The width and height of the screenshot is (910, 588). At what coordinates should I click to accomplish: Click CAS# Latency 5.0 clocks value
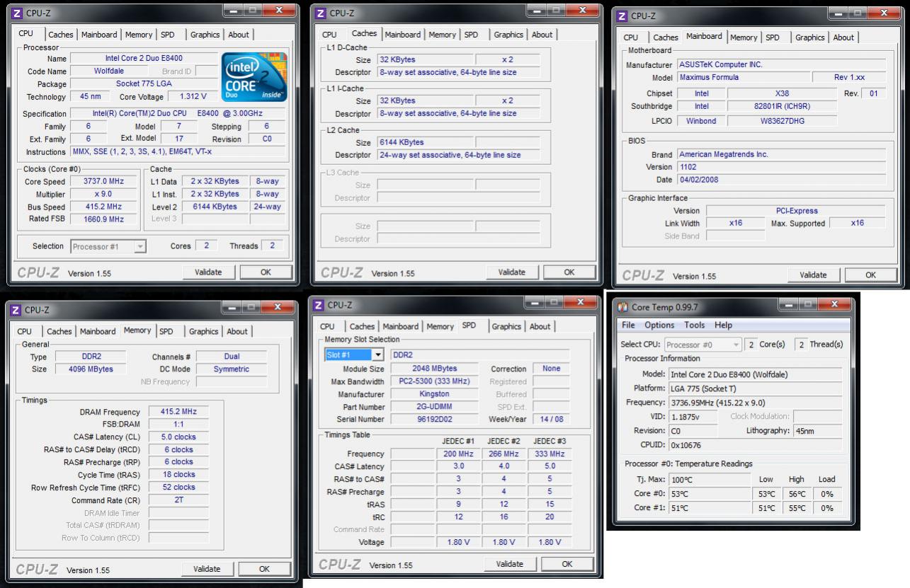(x=178, y=437)
